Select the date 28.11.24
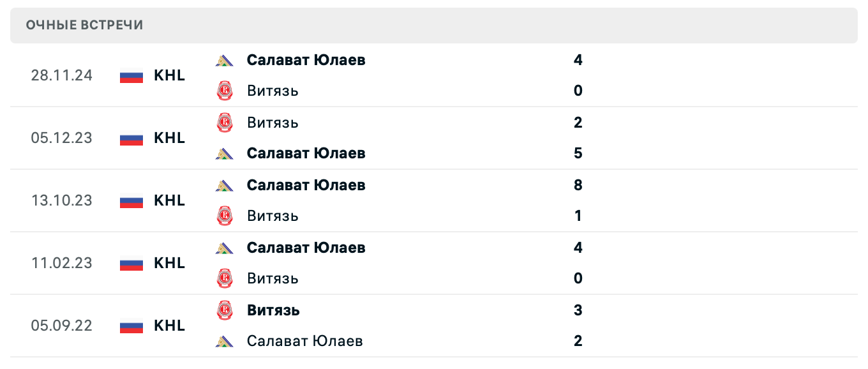Screen dimensions: 868x369 62,75
